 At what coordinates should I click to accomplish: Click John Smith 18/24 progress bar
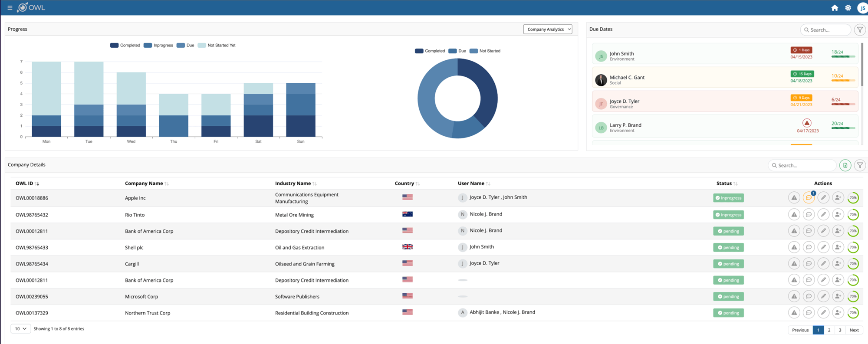pyautogui.click(x=843, y=56)
